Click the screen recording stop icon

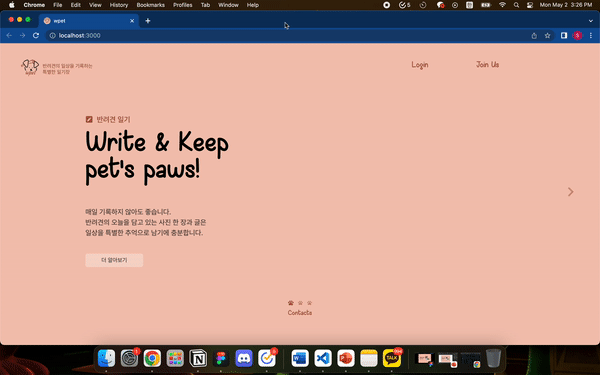click(387, 5)
